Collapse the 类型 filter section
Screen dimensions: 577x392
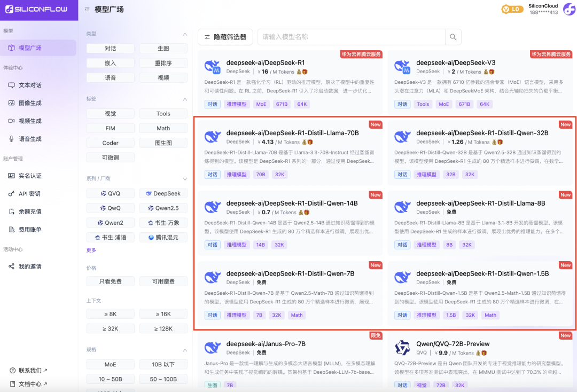tap(185, 33)
